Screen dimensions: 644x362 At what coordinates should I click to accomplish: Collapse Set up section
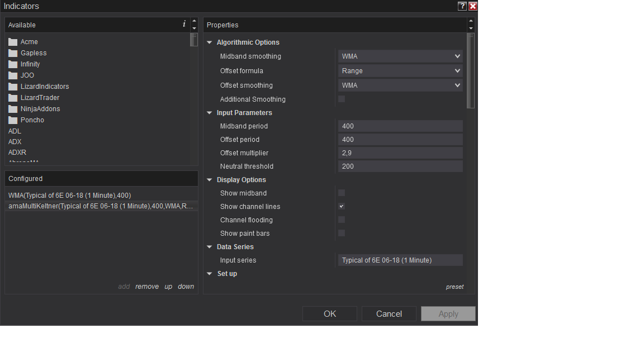[210, 273]
